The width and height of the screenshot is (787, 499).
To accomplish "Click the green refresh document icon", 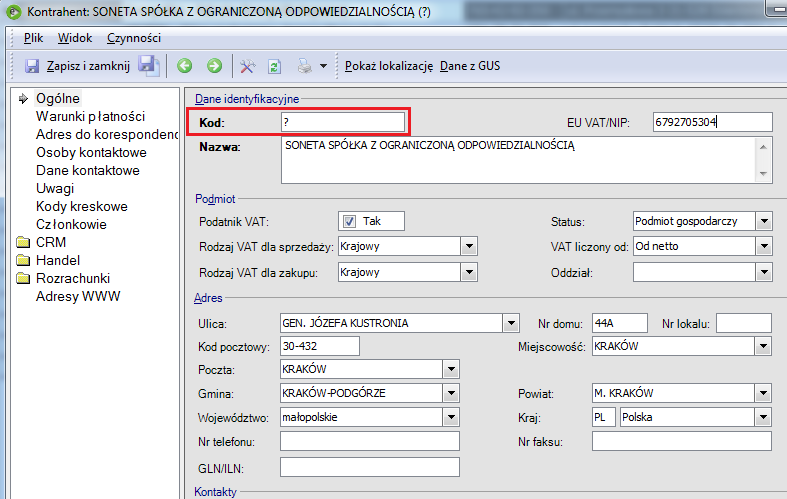I will coord(275,66).
